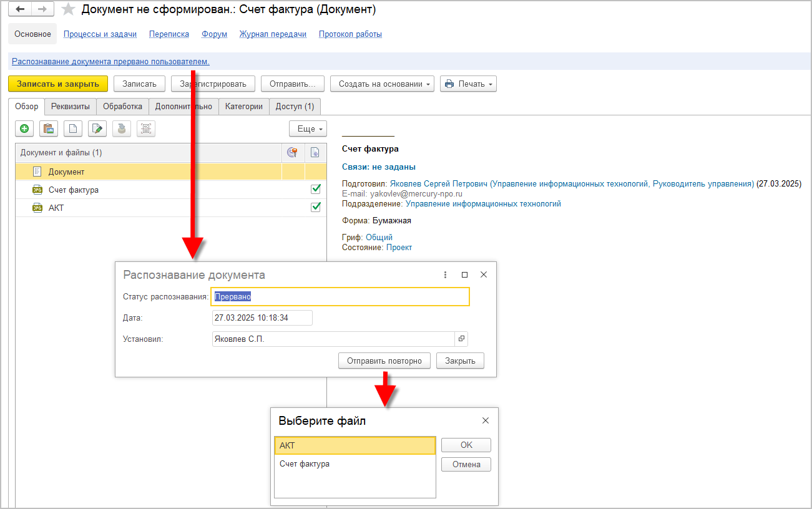Toggle the checkbox for Счет фактура file
This screenshot has width=812, height=509.
point(316,189)
